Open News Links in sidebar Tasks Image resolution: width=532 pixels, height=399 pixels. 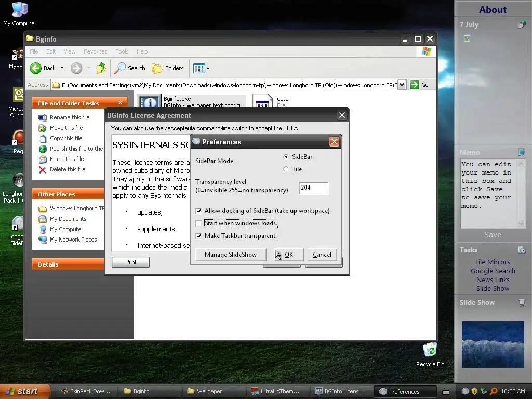(x=493, y=280)
